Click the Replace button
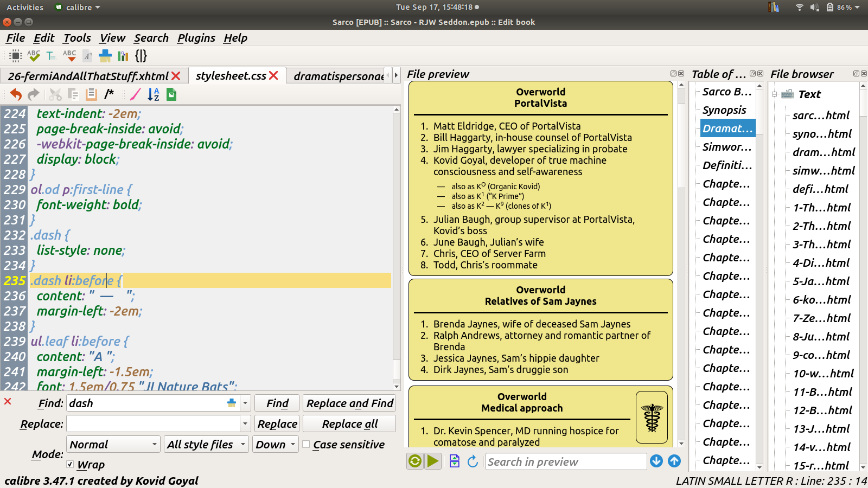Viewport: 868px width, 488px height. (277, 423)
